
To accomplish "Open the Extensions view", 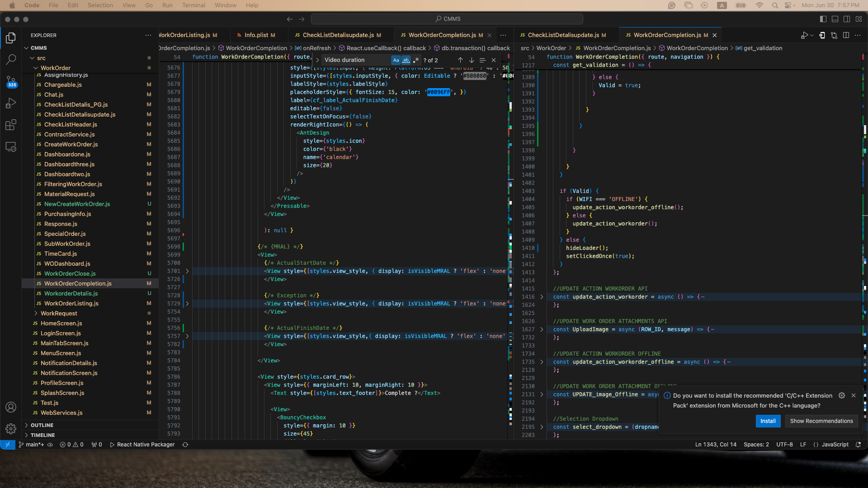I will [x=11, y=125].
